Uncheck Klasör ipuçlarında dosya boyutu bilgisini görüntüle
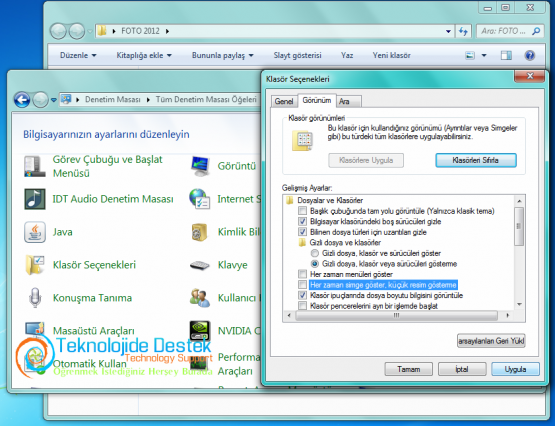The width and height of the screenshot is (555, 426). click(302, 295)
